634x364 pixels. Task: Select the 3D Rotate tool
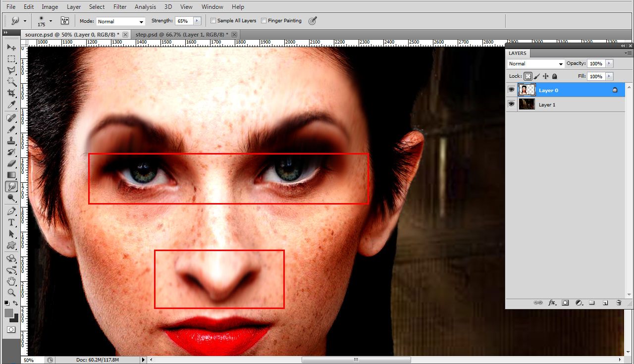pyautogui.click(x=11, y=259)
